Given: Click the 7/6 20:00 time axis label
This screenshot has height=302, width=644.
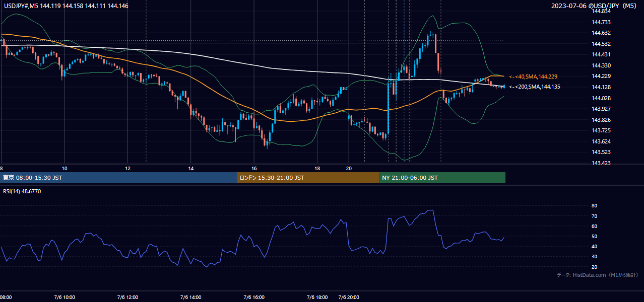Looking at the screenshot, I should coord(349,297).
